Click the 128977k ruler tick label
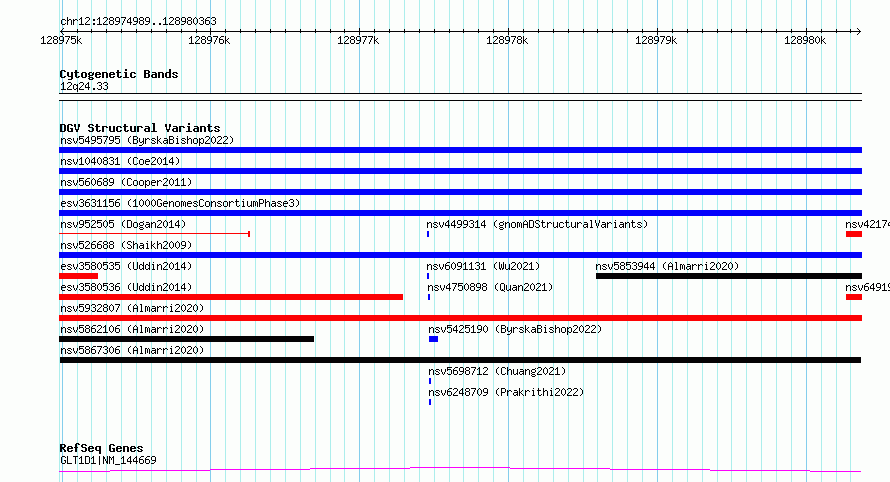The image size is (890, 482). pos(358,40)
